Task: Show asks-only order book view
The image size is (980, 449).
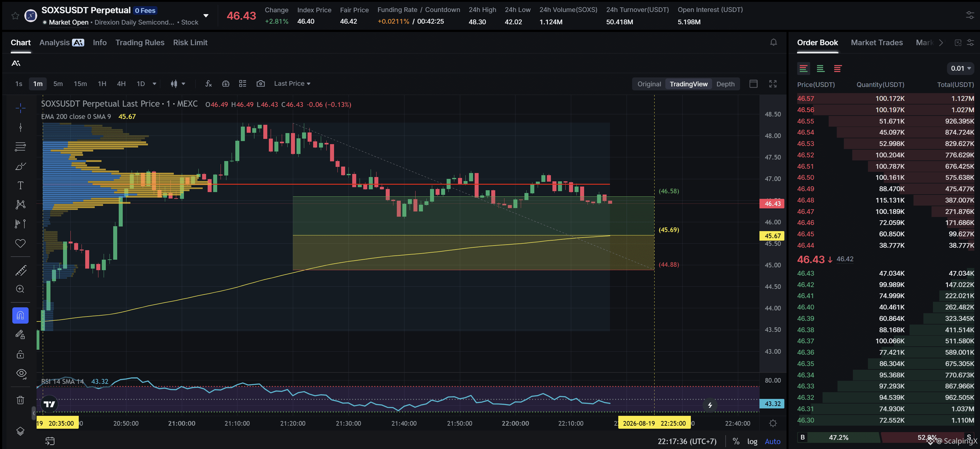Action: (838, 69)
